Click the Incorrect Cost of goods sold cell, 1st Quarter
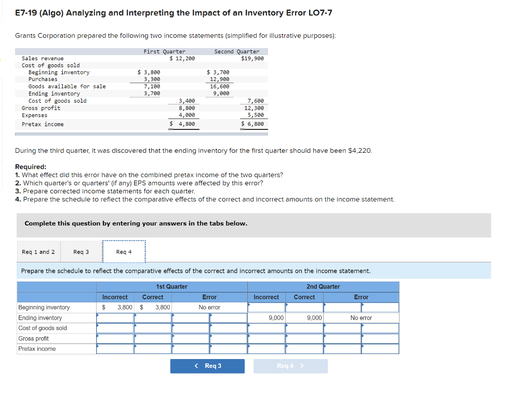 [115, 328]
